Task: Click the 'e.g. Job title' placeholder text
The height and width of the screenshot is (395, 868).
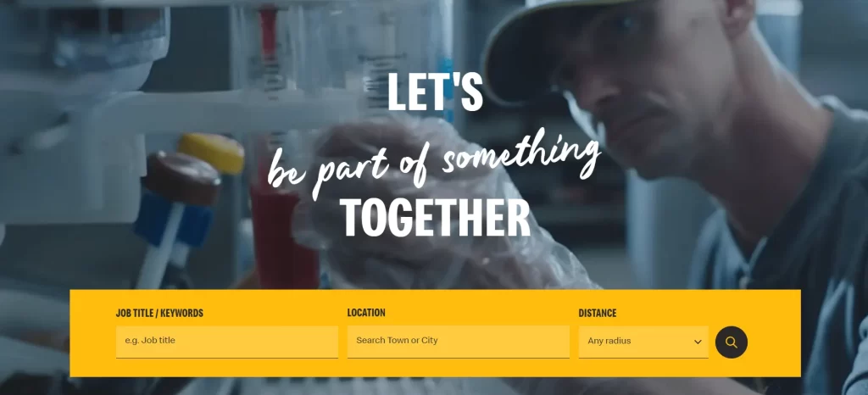Action: pos(150,340)
